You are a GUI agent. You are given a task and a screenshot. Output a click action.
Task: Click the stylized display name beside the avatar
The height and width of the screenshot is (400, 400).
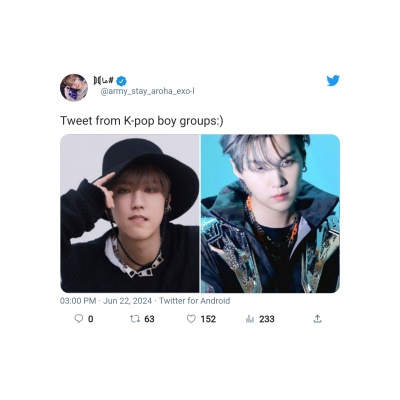[104, 80]
